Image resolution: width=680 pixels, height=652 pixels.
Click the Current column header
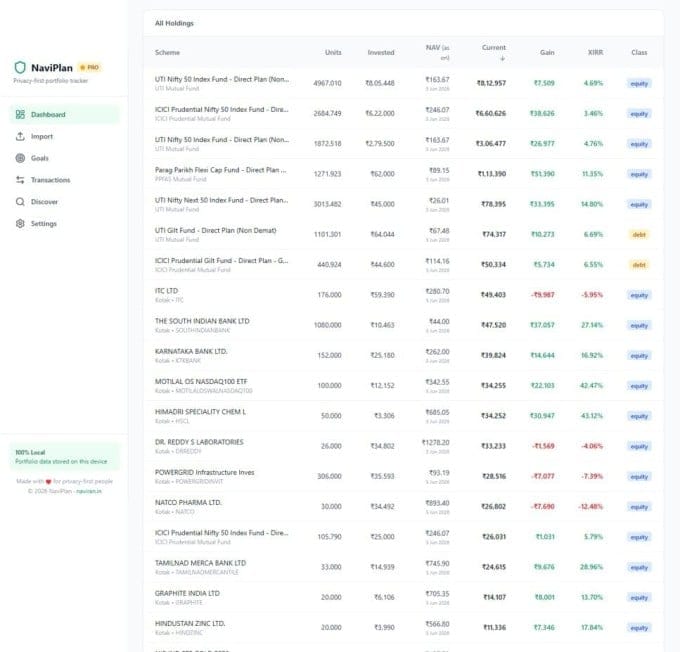click(x=494, y=48)
